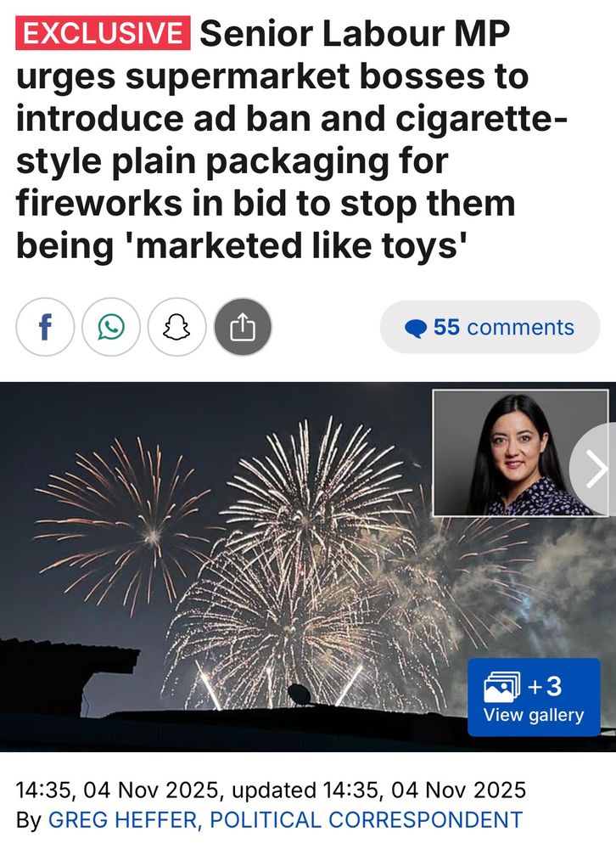Screen dimensions: 616x849
Task: Open the grey share sheet icon
Action: 243,327
